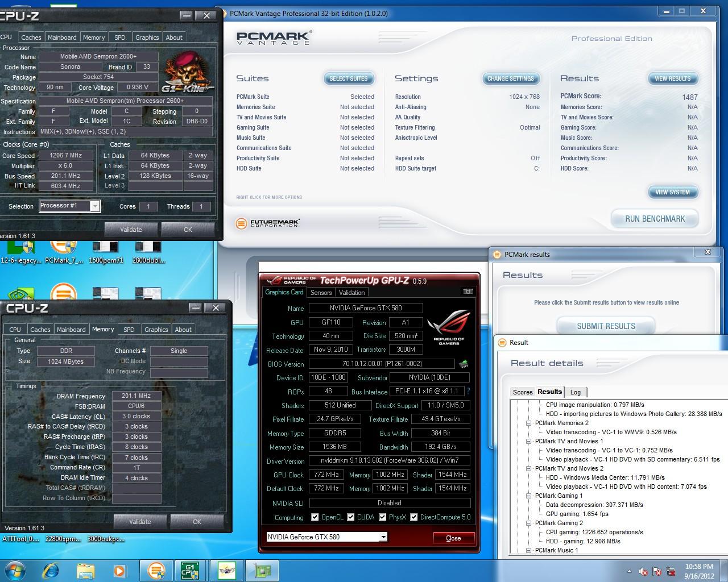Click the PCMark results window title icon
The width and height of the screenshot is (728, 582).
498,254
